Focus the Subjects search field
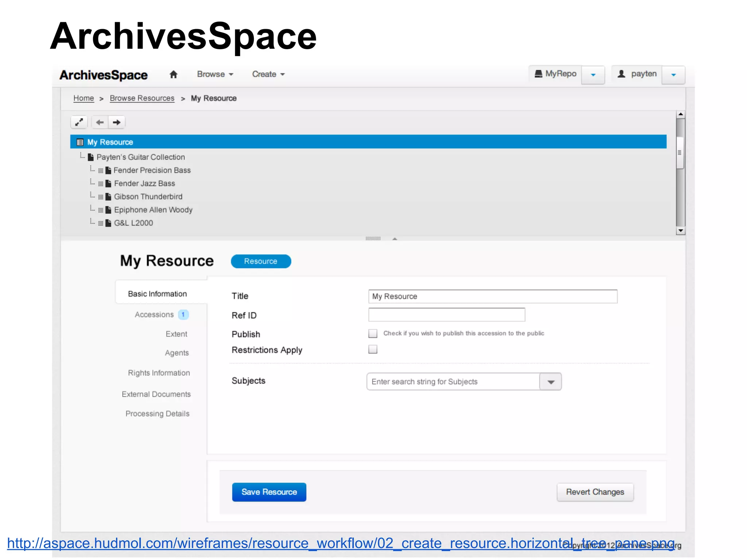This screenshot has height=560, width=747. coord(453,382)
